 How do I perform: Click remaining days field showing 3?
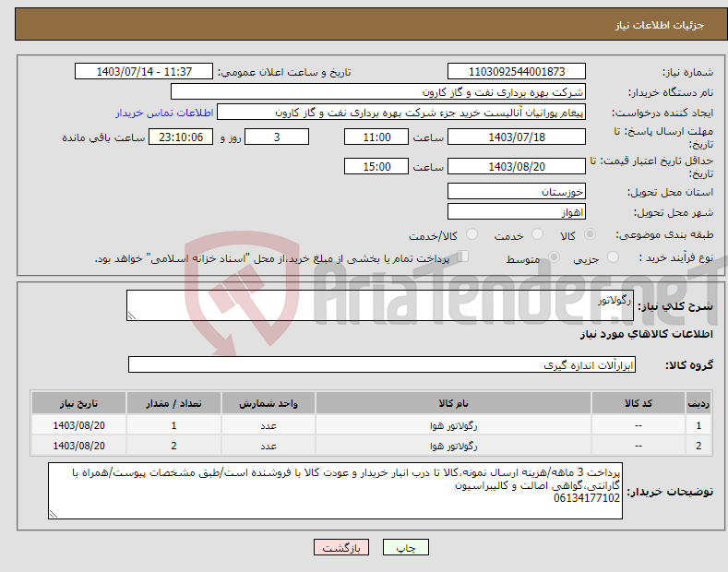(x=277, y=137)
